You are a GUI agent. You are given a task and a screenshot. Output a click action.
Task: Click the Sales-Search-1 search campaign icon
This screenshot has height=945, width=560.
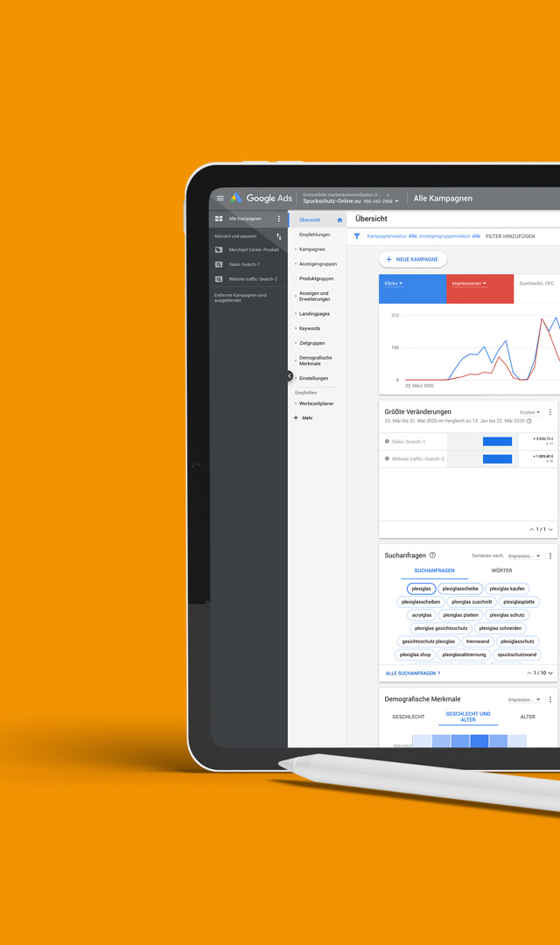(x=219, y=264)
